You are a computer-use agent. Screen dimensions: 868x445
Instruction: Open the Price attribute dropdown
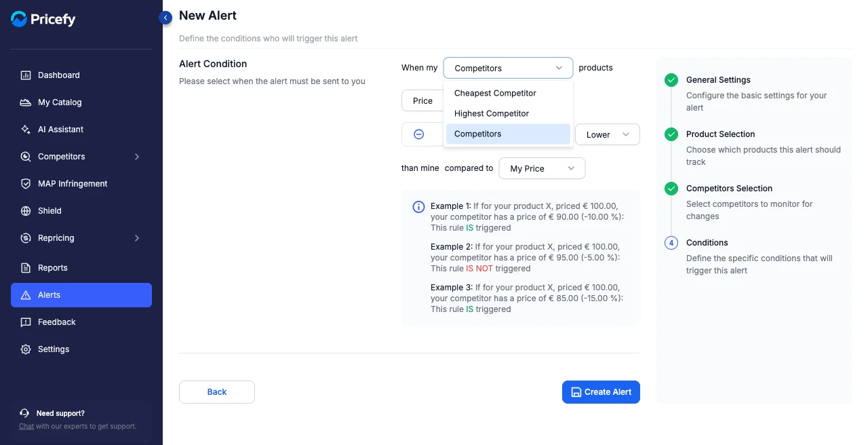click(x=422, y=100)
